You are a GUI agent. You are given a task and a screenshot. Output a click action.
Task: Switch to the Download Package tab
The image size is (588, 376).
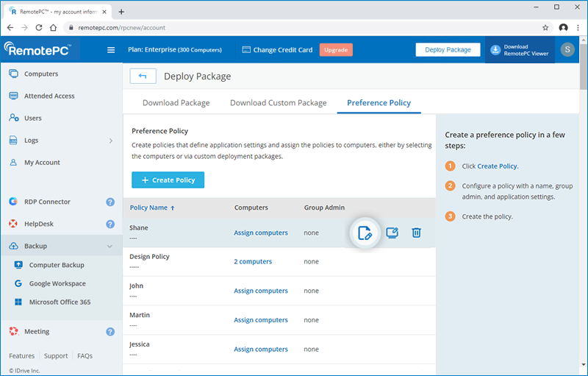pyautogui.click(x=176, y=103)
